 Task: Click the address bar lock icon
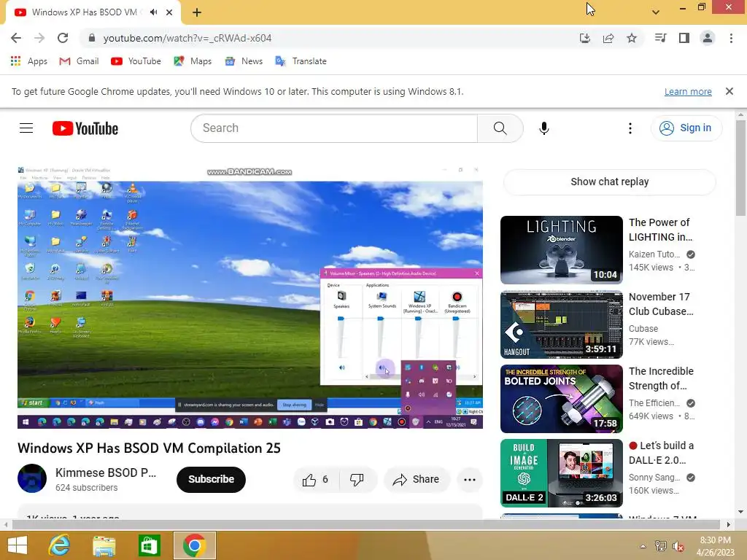(92, 38)
